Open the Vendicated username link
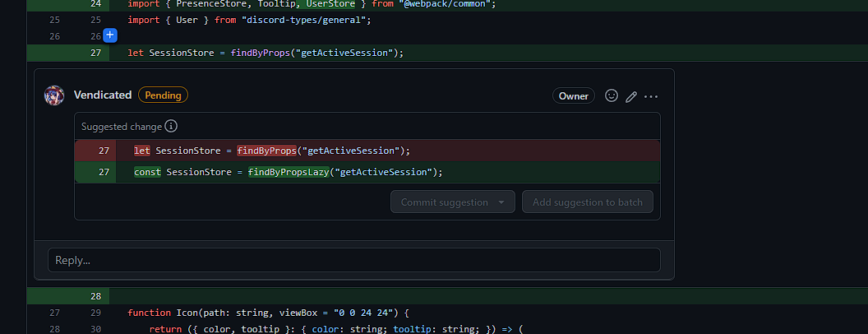Screen dimensions: 868x334 click(x=103, y=95)
